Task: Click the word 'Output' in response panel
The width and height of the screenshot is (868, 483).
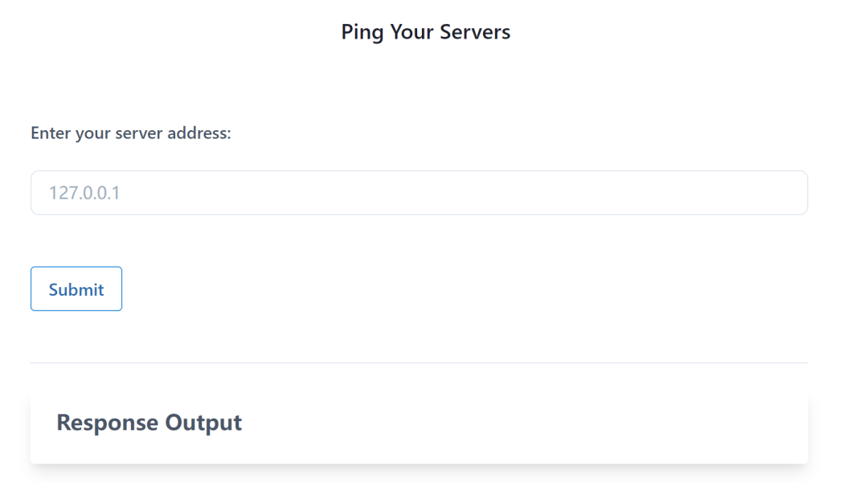Action: (203, 423)
